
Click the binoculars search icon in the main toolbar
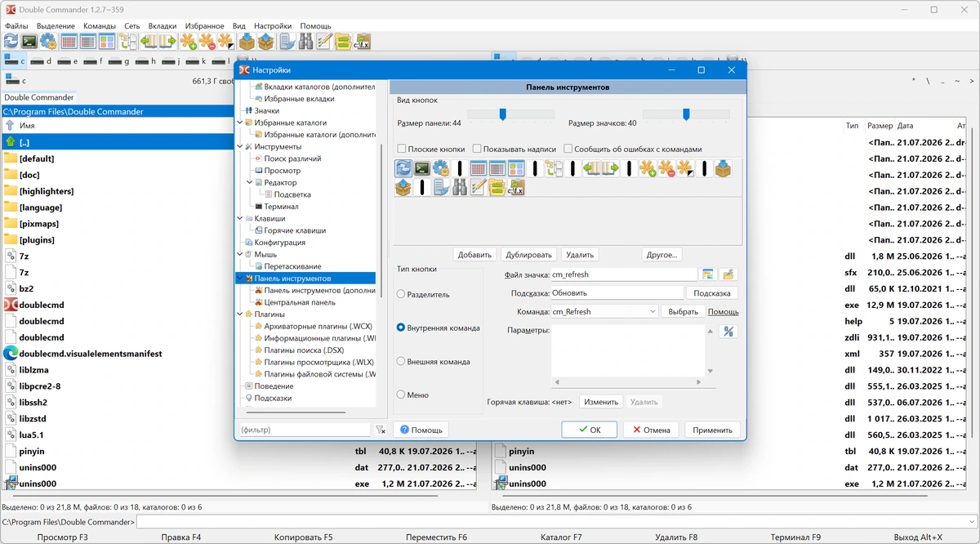point(305,41)
